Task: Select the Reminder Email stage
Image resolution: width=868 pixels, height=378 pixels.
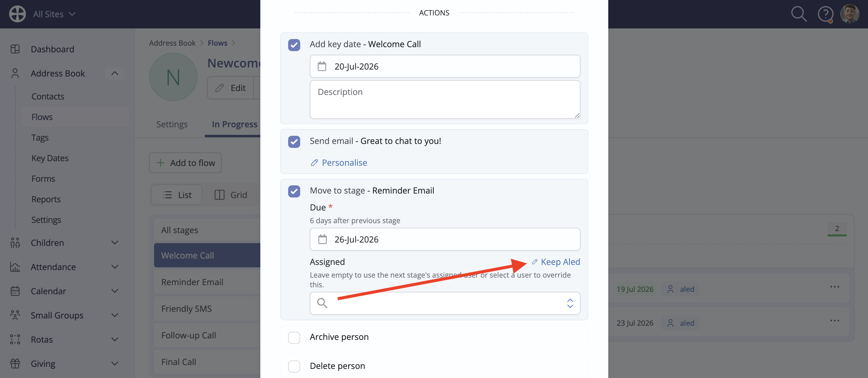Action: 207,282
